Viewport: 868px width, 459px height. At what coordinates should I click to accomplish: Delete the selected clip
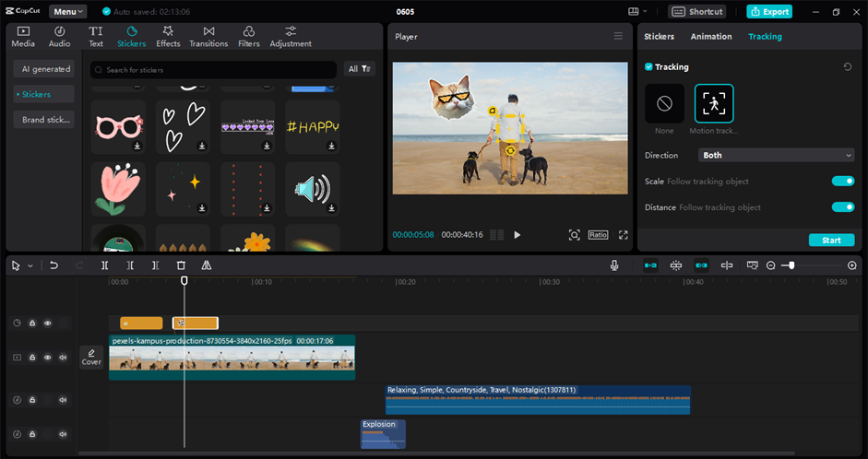181,265
